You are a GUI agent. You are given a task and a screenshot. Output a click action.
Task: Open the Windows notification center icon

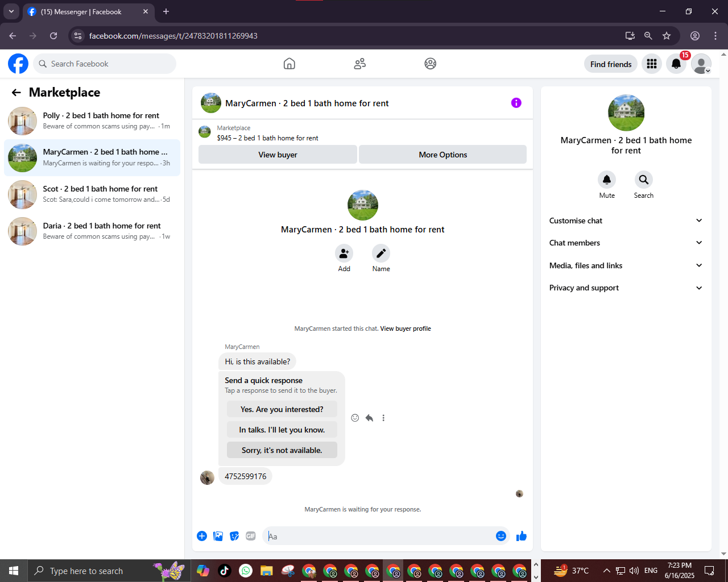(709, 571)
